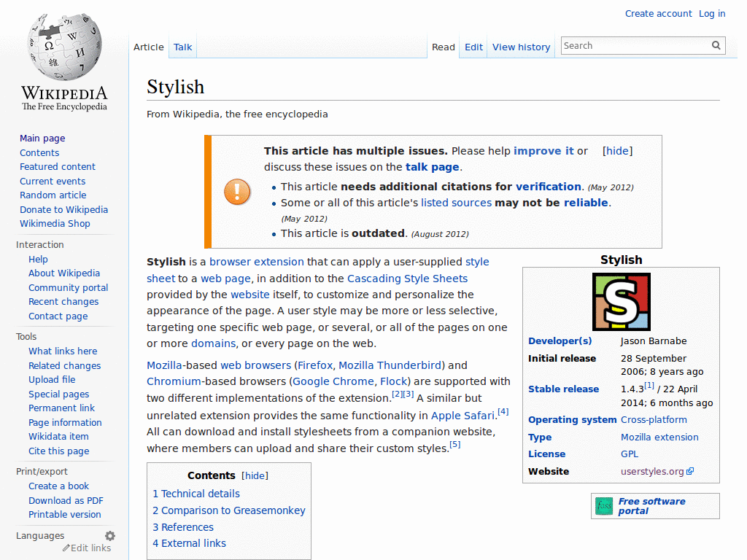
Task: Open About Wikipedia link
Action: pyautogui.click(x=64, y=273)
